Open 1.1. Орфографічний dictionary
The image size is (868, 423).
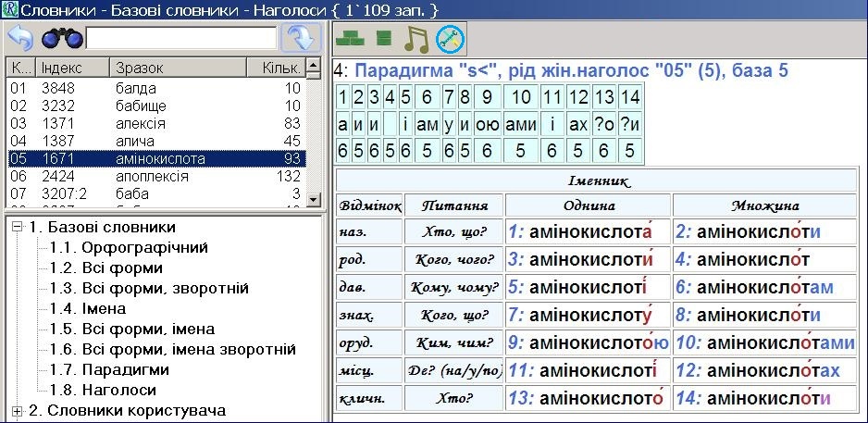pos(129,247)
